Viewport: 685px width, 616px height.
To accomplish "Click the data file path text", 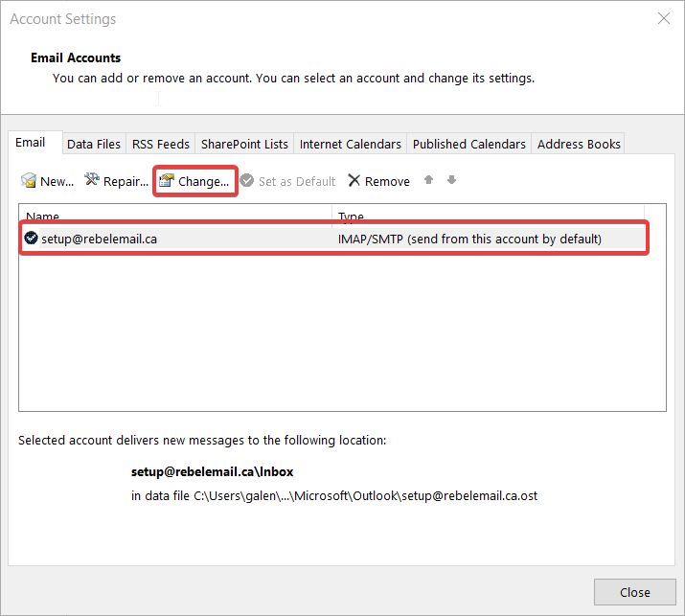I will click(334, 496).
